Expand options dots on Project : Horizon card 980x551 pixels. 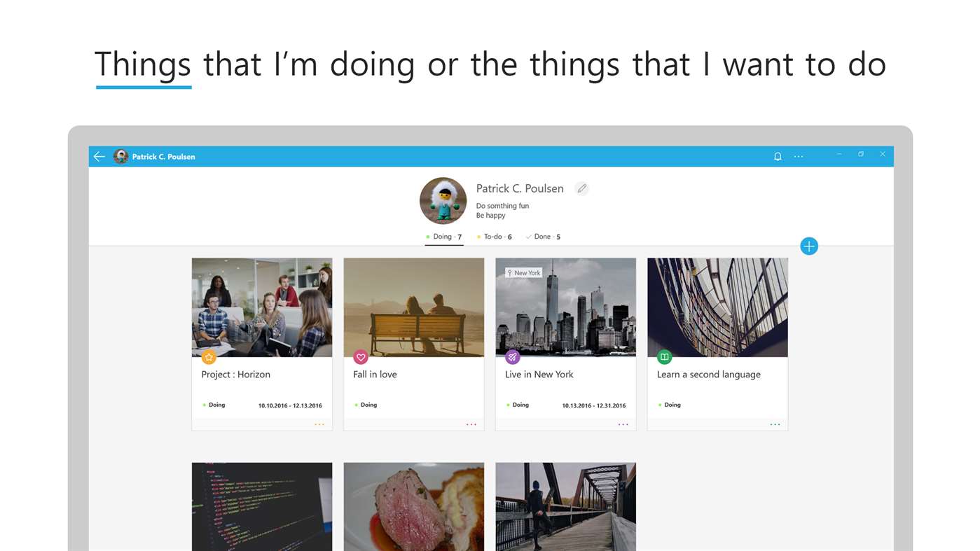coord(319,425)
